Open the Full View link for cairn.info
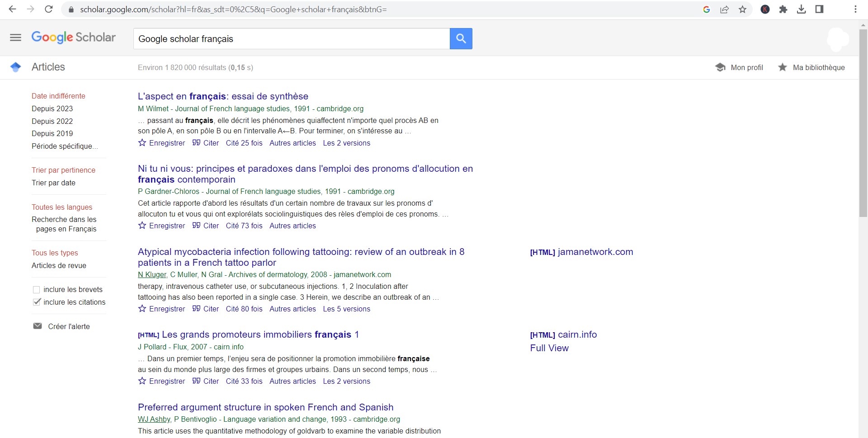 (x=549, y=348)
